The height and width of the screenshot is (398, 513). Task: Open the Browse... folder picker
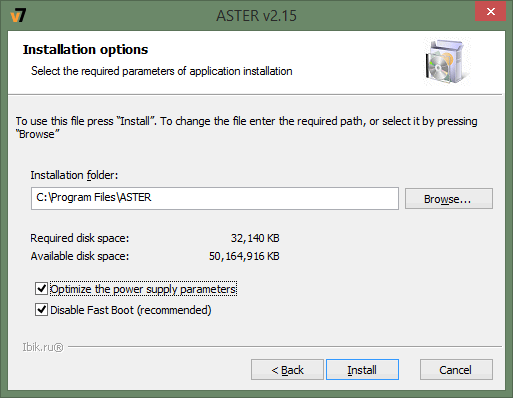click(x=449, y=199)
